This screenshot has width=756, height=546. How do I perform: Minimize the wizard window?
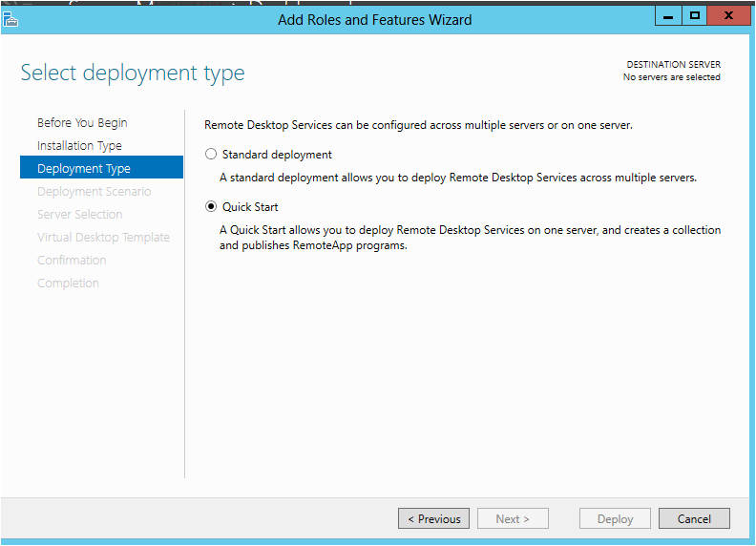coord(668,15)
